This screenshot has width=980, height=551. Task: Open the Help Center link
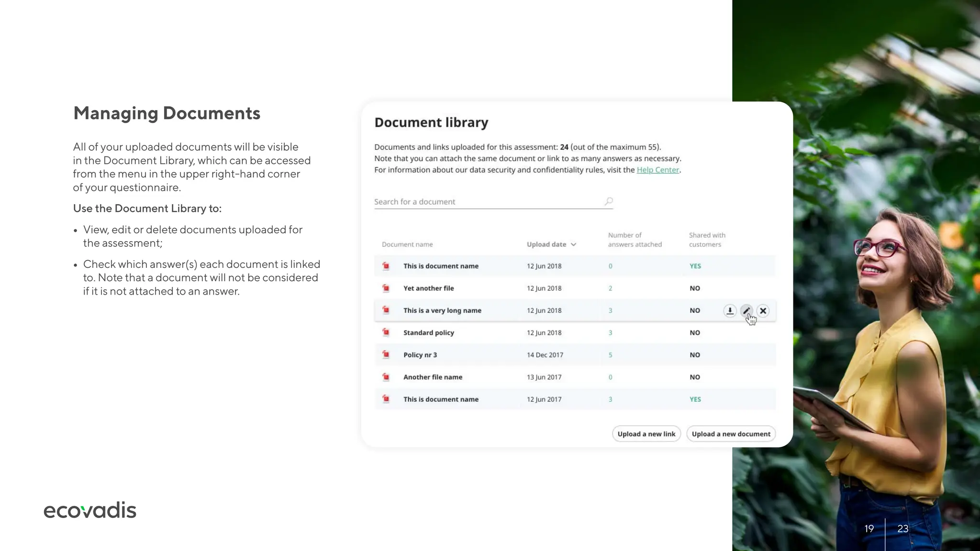(657, 170)
